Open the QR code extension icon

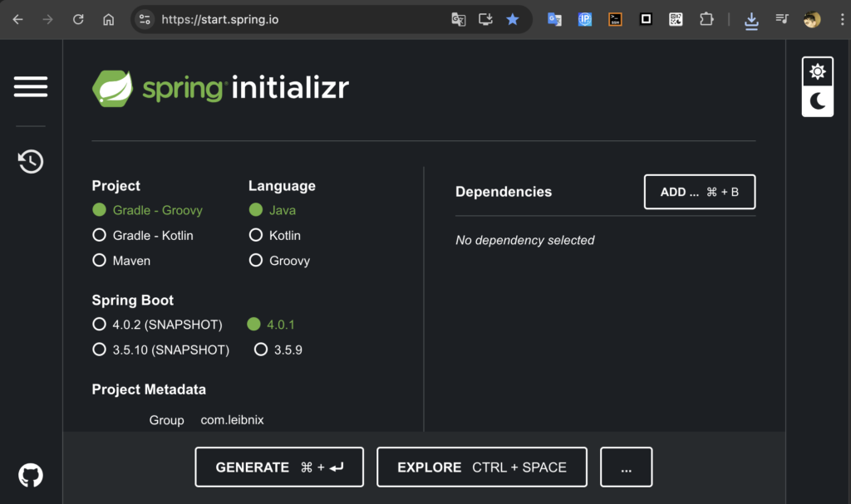point(676,19)
